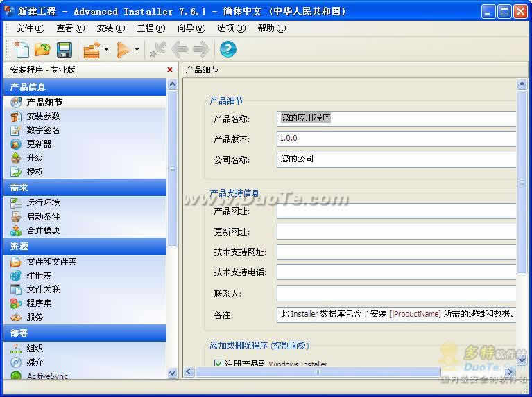Image resolution: width=532 pixels, height=397 pixels.
Task: Close the 安装程序 - 专业版 panel
Action: coord(170,69)
